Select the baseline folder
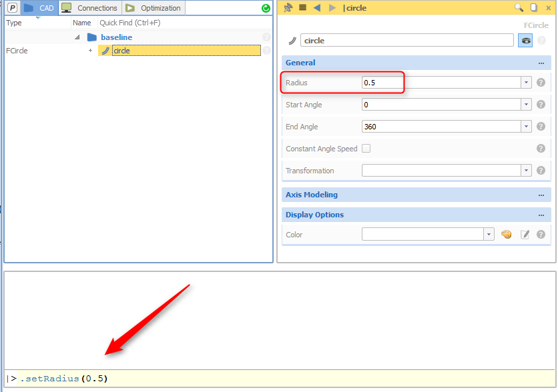 (x=116, y=37)
